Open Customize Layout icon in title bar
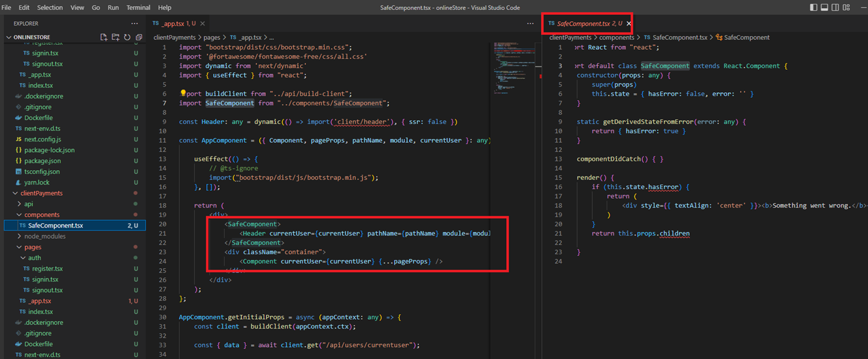Image resolution: width=868 pixels, height=359 pixels. point(847,7)
